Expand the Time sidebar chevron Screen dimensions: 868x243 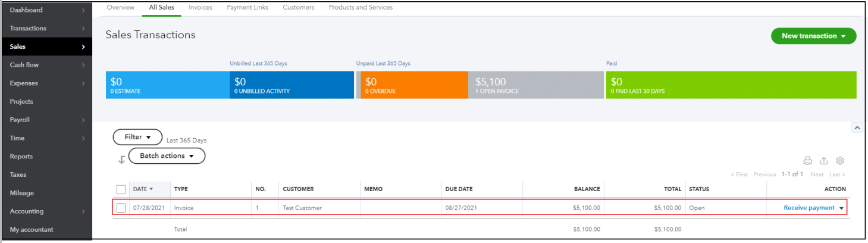click(83, 138)
